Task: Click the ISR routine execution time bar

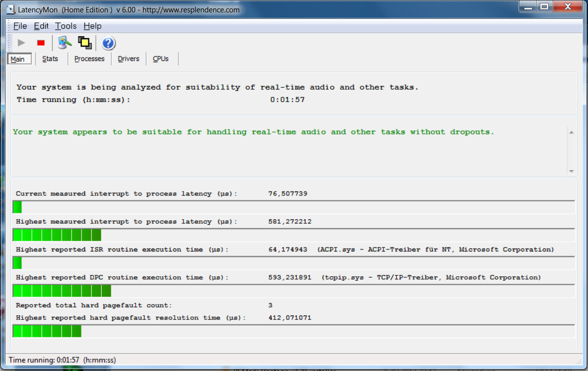Action: coord(294,263)
